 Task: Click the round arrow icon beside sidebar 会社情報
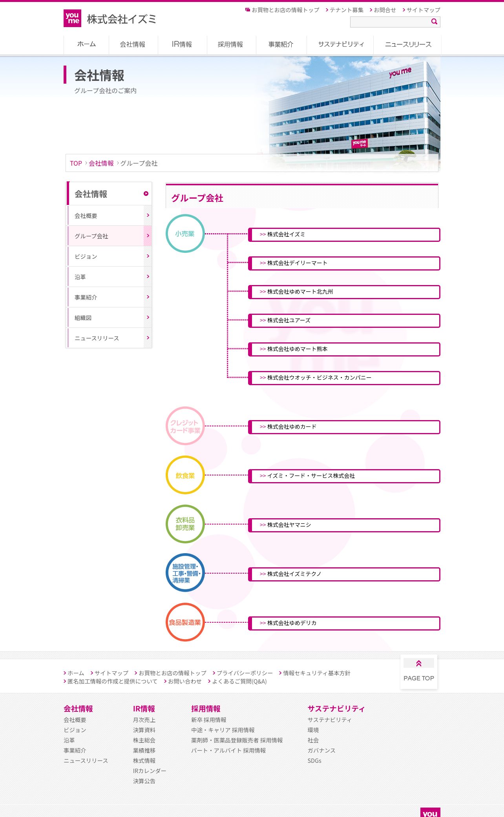tap(146, 194)
